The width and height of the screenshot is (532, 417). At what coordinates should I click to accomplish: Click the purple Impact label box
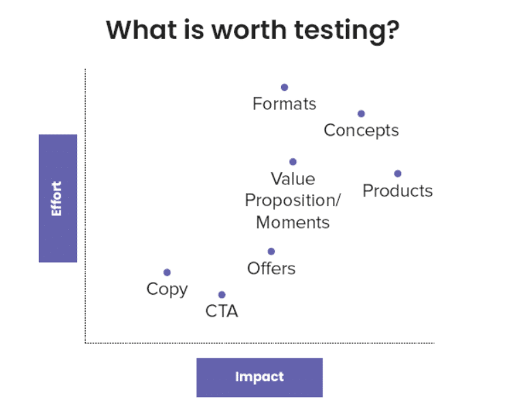coord(260,377)
